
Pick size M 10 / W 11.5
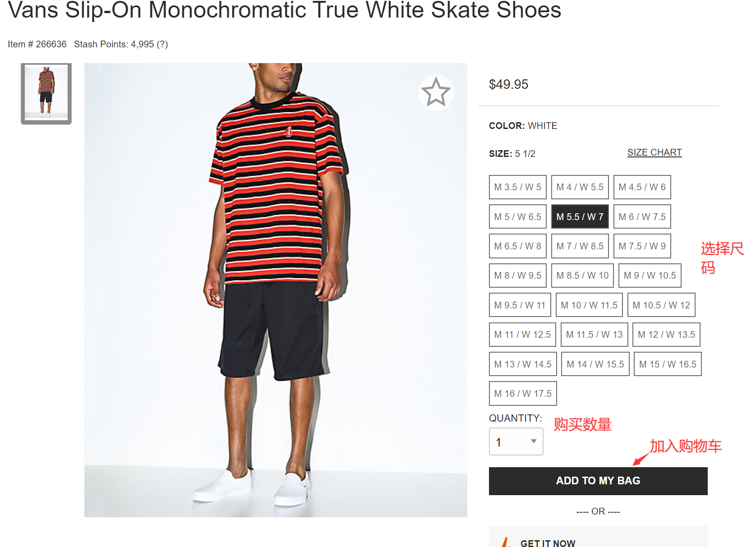pyautogui.click(x=589, y=305)
